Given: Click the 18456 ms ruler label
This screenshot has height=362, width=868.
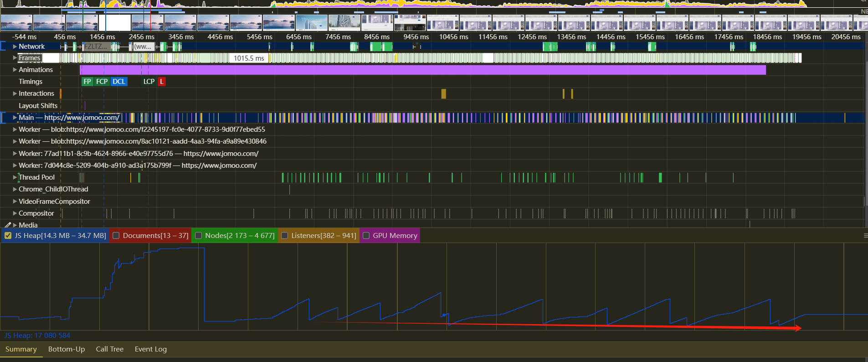Looking at the screenshot, I should point(768,37).
